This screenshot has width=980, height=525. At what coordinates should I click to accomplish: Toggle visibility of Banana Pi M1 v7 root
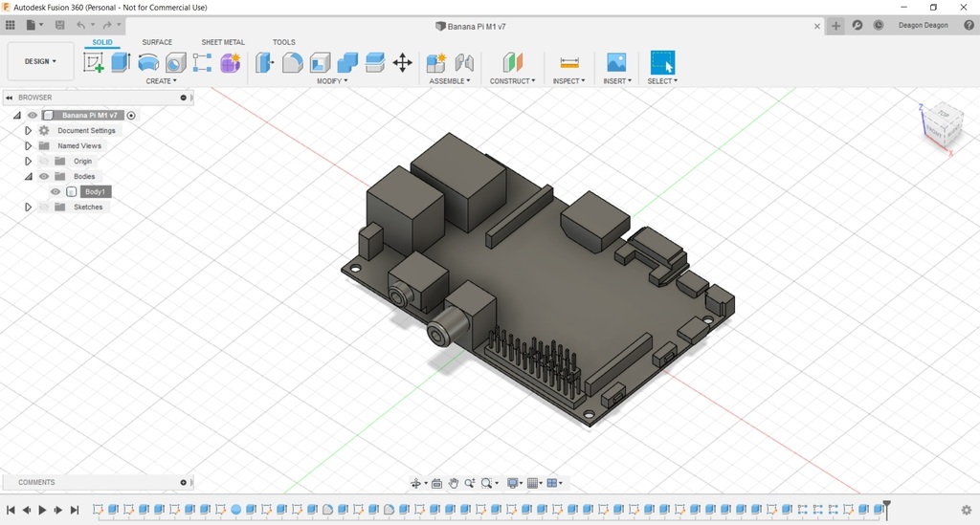(x=33, y=115)
